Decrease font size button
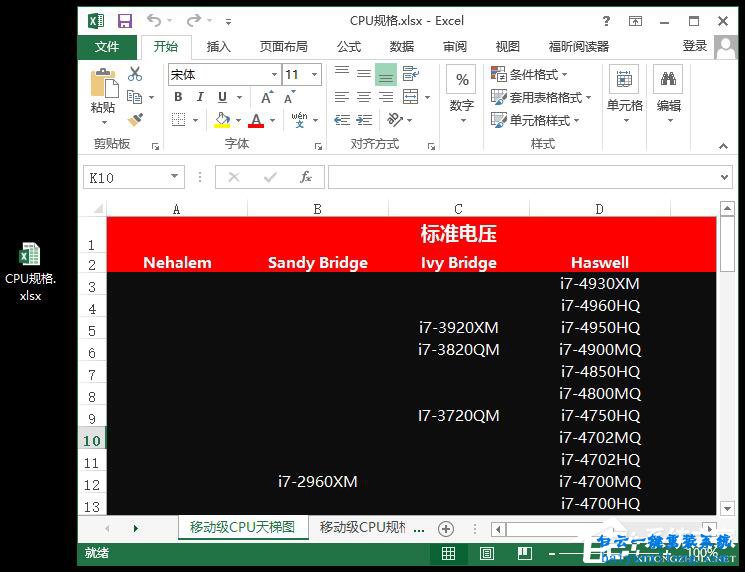745x572 pixels. (289, 97)
